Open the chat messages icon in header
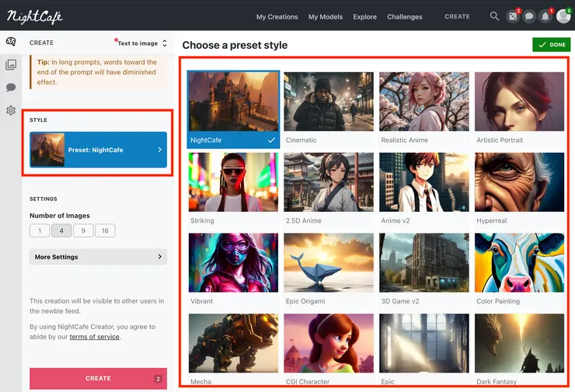575x392 pixels. (x=529, y=16)
